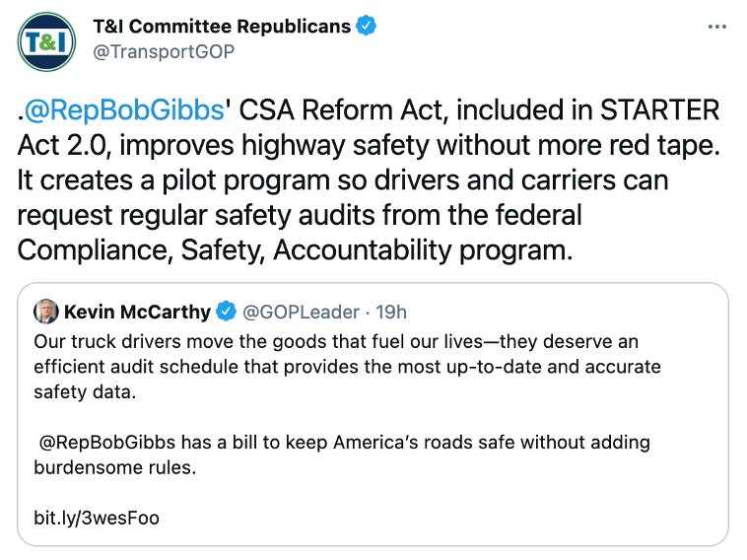Click the 'burdensome rules.' line in quote
This screenshot has width=747, height=560.
click(x=115, y=467)
